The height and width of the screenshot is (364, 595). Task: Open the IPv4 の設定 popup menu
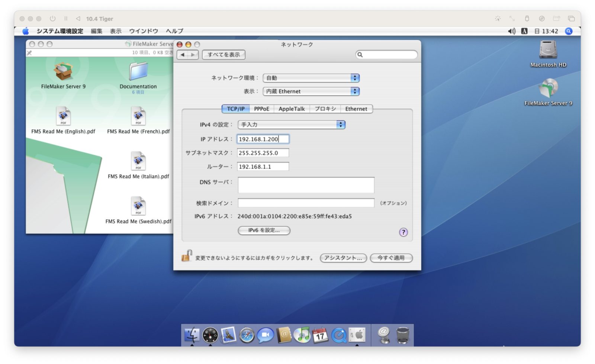click(x=291, y=125)
